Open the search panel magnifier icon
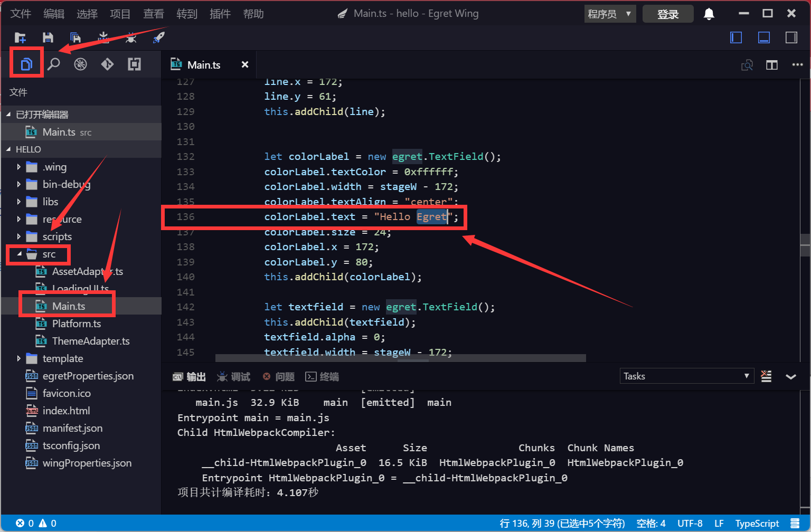 coord(53,64)
